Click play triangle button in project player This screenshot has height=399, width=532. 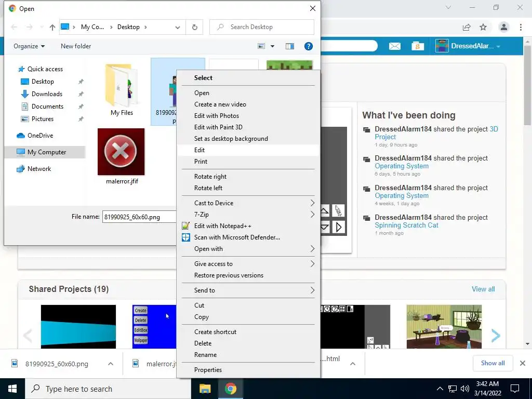[339, 227]
